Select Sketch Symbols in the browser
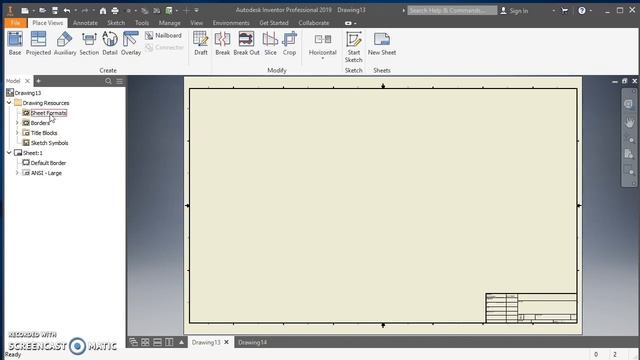Screen dimensions: 640x360 (49, 143)
